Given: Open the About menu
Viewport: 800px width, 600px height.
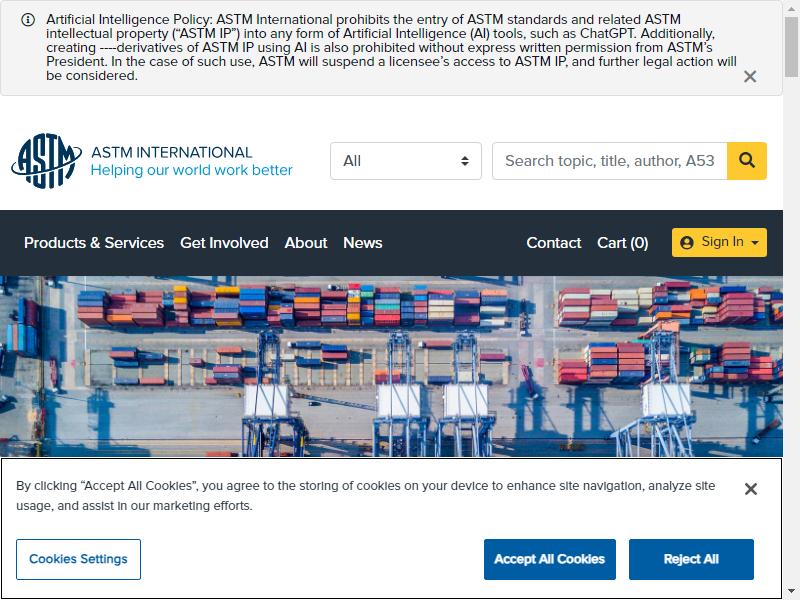Looking at the screenshot, I should tap(306, 243).
